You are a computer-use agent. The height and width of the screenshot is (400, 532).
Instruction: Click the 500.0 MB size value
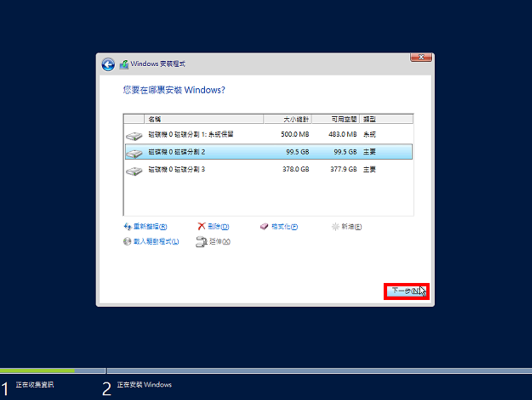[x=295, y=135]
